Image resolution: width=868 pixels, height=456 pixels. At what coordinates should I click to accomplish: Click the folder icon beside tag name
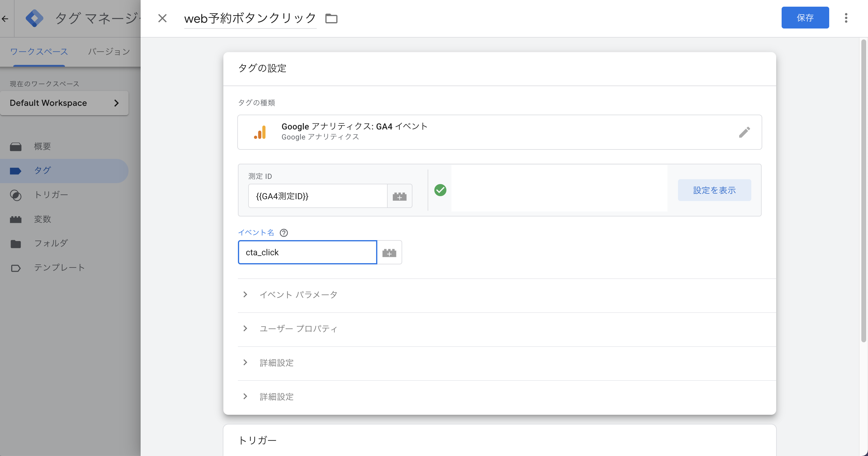[331, 18]
